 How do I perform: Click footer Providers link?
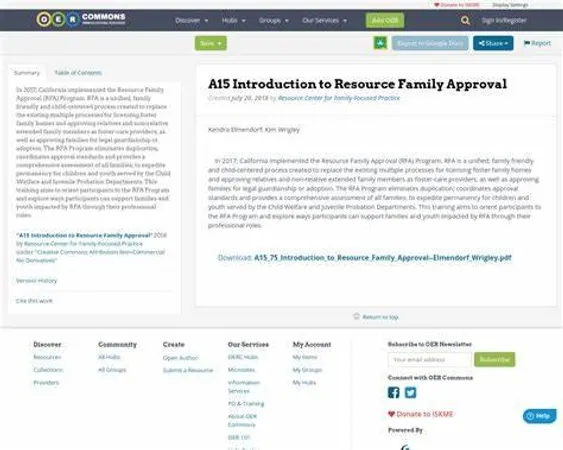pos(46,382)
